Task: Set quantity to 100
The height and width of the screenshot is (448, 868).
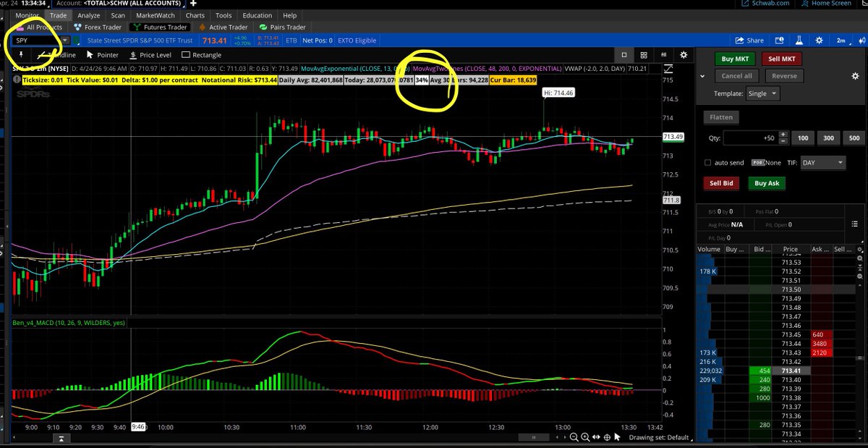Action: click(803, 138)
